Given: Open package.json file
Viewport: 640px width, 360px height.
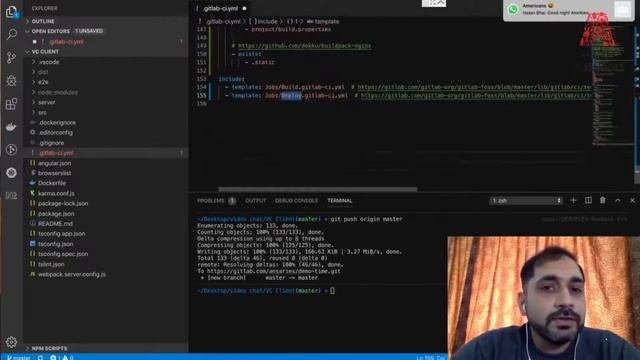Looking at the screenshot, I should click(56, 213).
